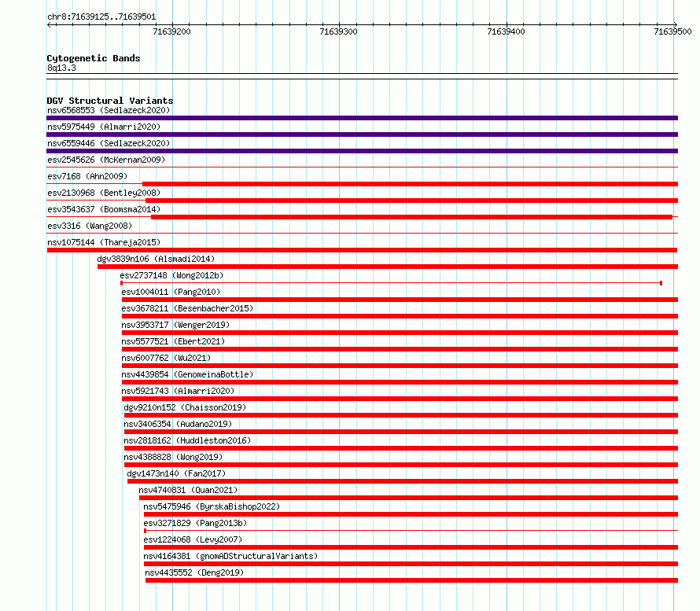The height and width of the screenshot is (611, 700).
Task: Open variant esv3543637 (Boomsma2014)
Action: click(x=104, y=209)
